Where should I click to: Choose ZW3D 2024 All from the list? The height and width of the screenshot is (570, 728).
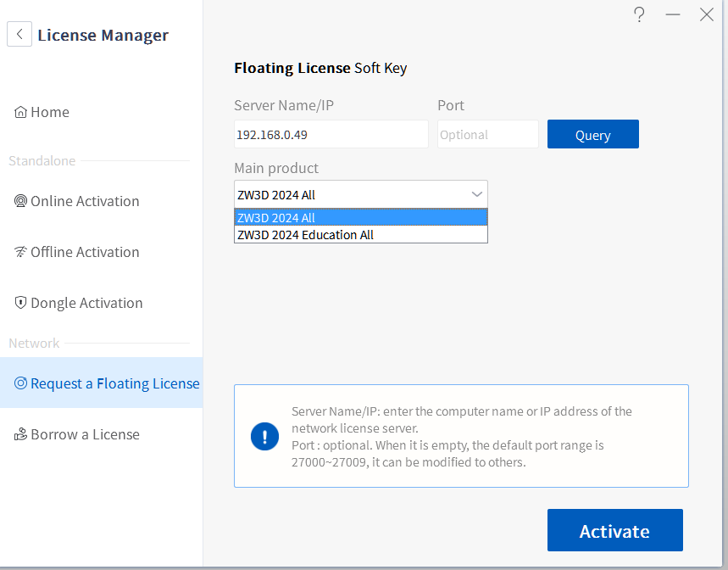click(x=361, y=217)
